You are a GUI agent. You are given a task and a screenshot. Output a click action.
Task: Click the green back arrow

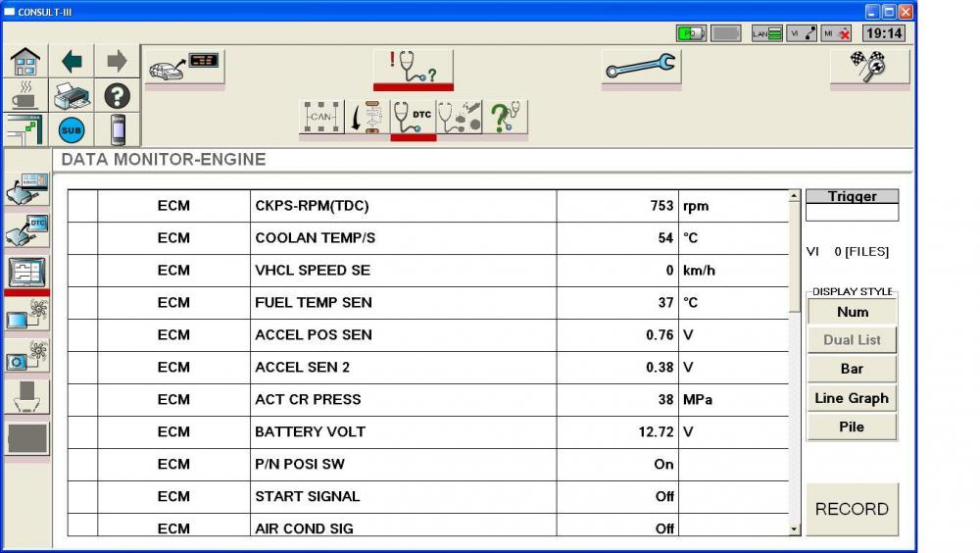pyautogui.click(x=72, y=62)
